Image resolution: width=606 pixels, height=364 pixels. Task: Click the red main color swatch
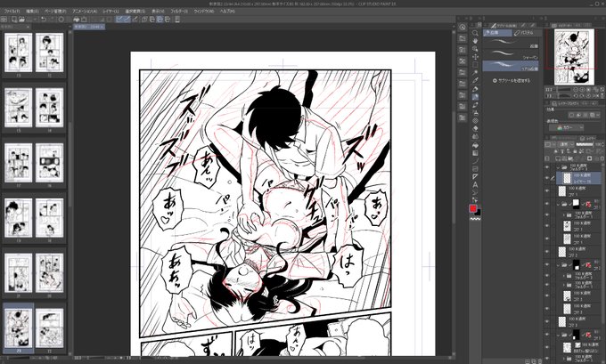(x=472, y=208)
